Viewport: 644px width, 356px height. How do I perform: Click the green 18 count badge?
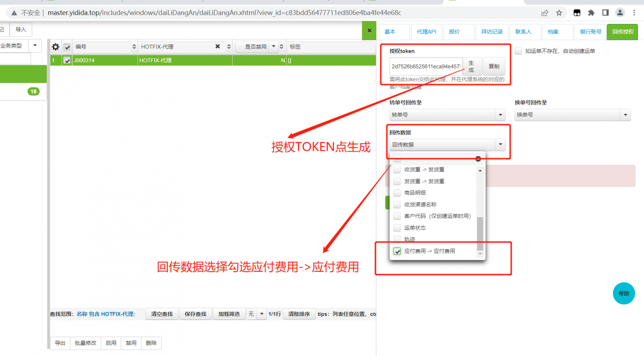34,92
